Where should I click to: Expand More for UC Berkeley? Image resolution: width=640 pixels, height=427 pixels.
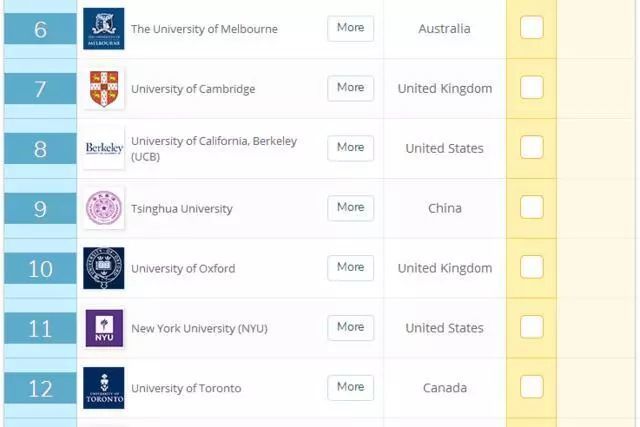coord(351,148)
